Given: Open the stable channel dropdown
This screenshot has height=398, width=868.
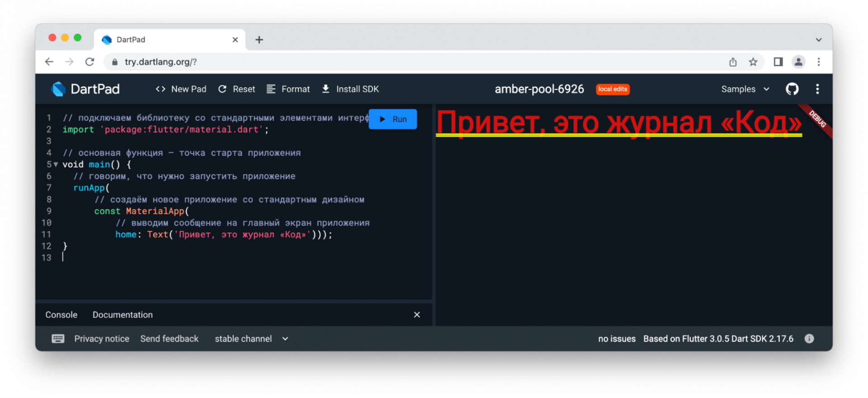Looking at the screenshot, I should pyautogui.click(x=251, y=339).
